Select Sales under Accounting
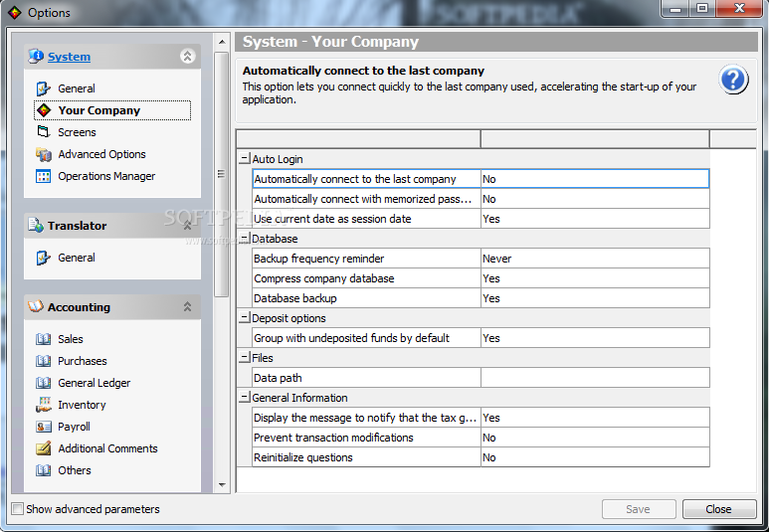The image size is (769, 532). [70, 339]
